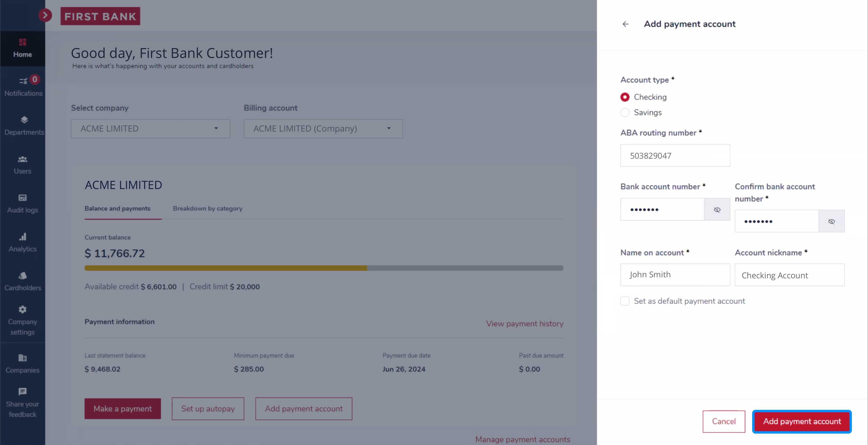Click the Set up autopay button
The height and width of the screenshot is (445, 868).
pyautogui.click(x=208, y=409)
